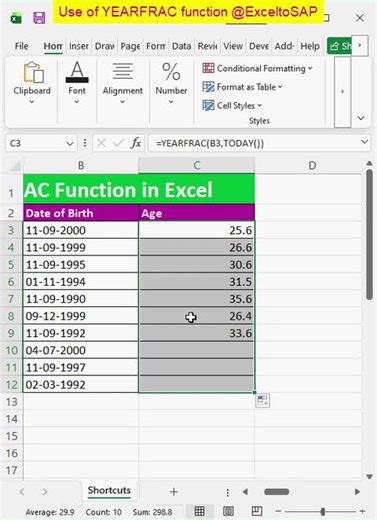Switch to Page Break Preview icon
377x520 pixels.
(x=257, y=511)
